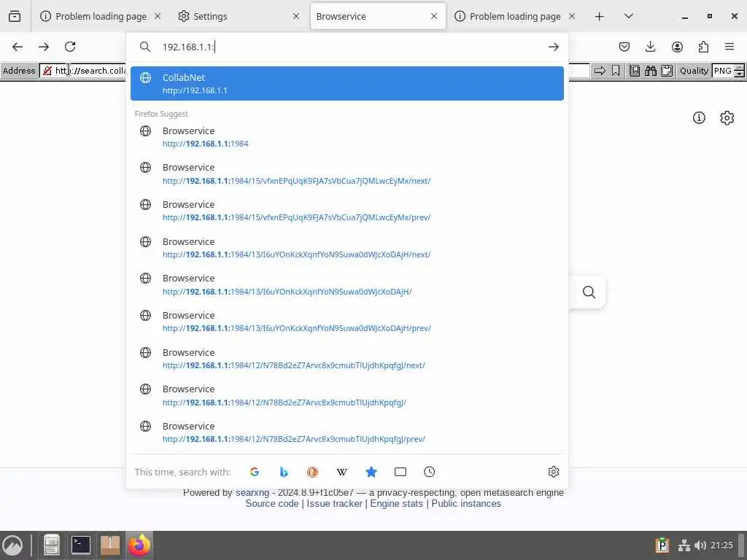The width and height of the screenshot is (747, 560).
Task: Click the SearXNG magnifier search button
Action: 589,292
